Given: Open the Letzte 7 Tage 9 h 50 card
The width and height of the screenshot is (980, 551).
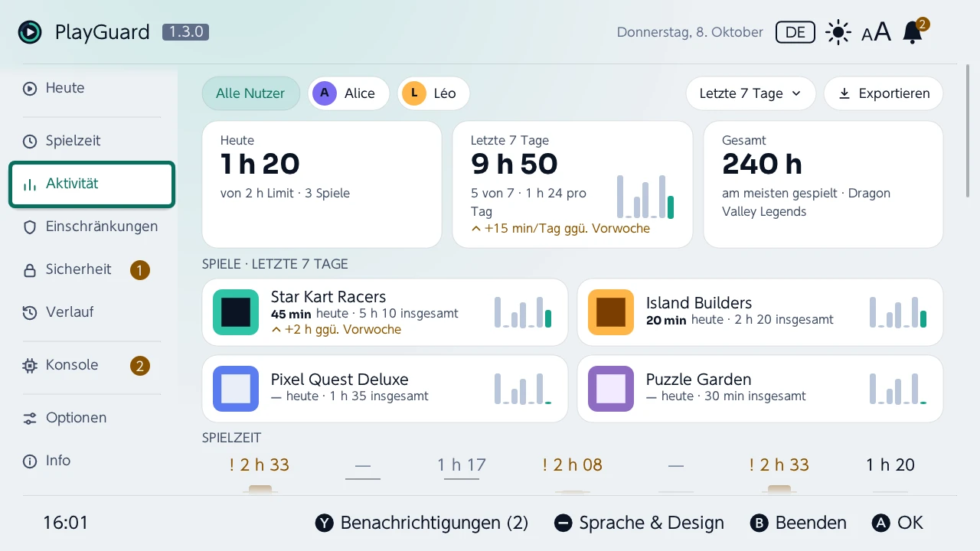Looking at the screenshot, I should coord(573,184).
